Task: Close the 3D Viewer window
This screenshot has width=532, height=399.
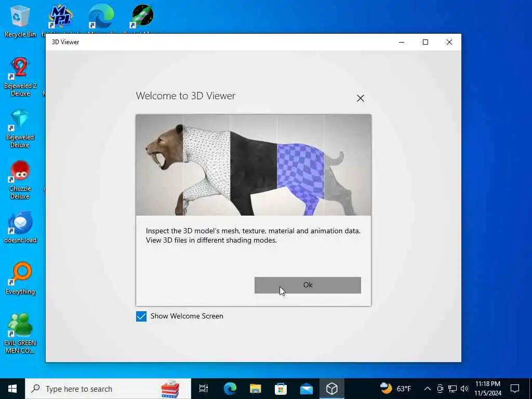Action: [x=449, y=42]
